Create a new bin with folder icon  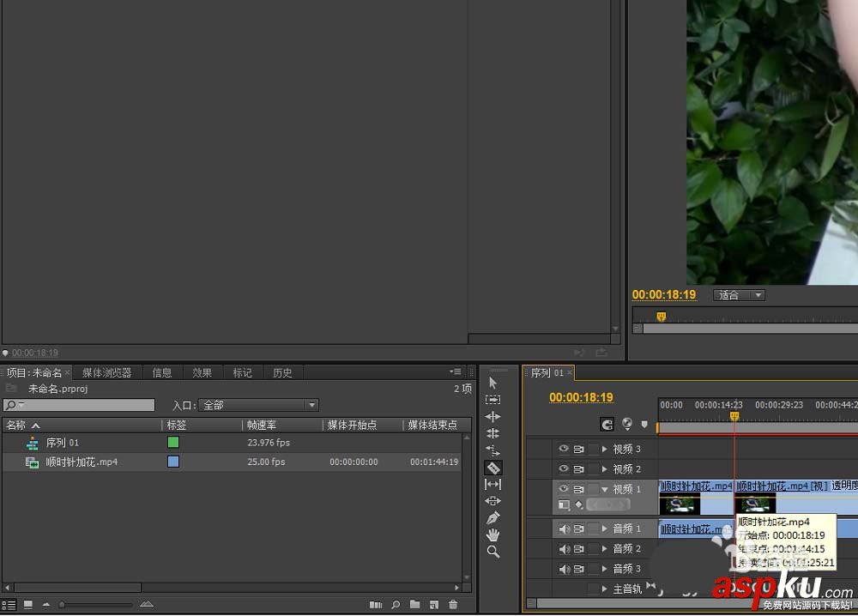pos(415,605)
